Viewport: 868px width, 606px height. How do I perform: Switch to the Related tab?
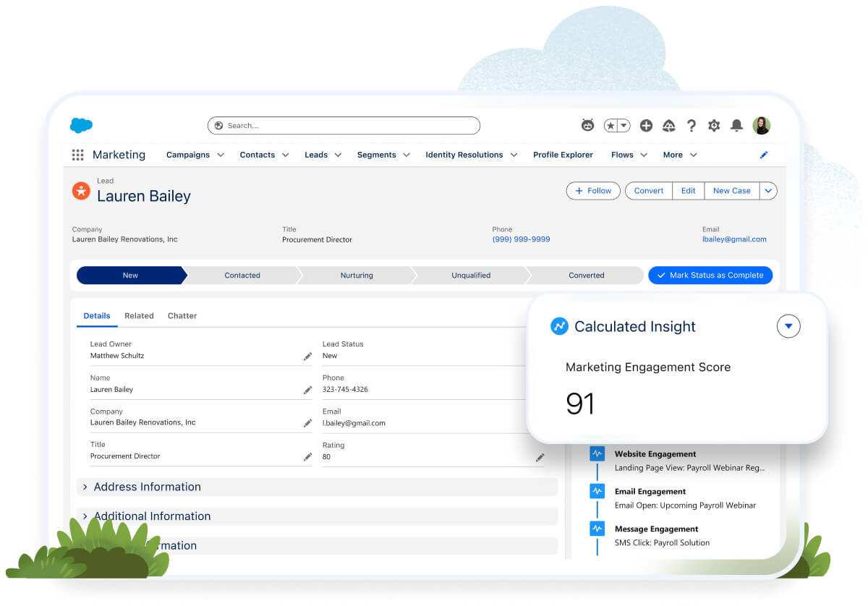[x=139, y=315]
